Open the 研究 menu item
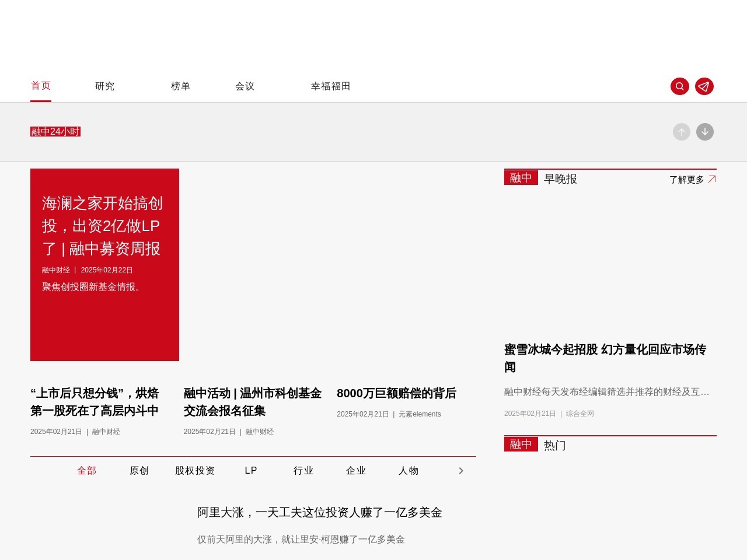Screen dimensions: 747x560 [x=105, y=86]
